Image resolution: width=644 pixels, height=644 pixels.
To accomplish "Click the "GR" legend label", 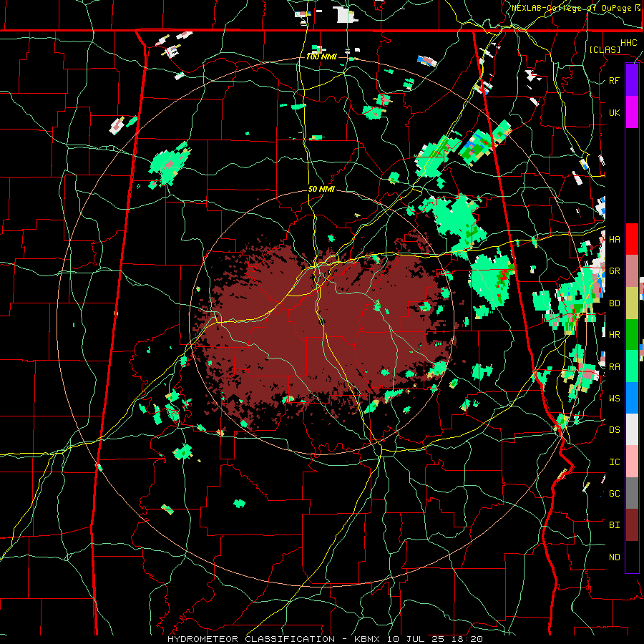I will click(x=614, y=271).
